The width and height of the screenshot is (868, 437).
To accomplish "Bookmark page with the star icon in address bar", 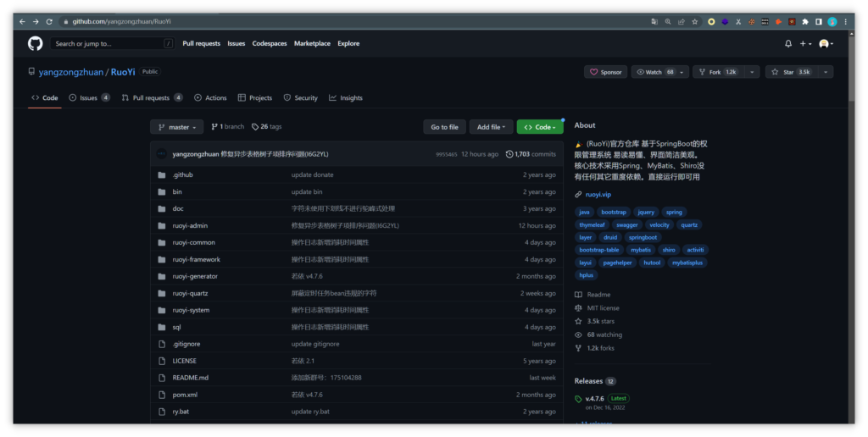I will click(x=695, y=21).
